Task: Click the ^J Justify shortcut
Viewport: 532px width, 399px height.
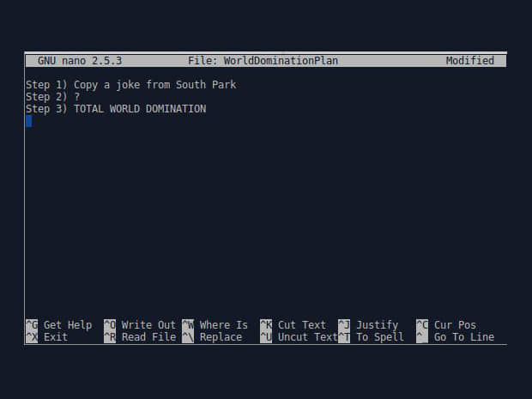Action: pyautogui.click(x=368, y=325)
